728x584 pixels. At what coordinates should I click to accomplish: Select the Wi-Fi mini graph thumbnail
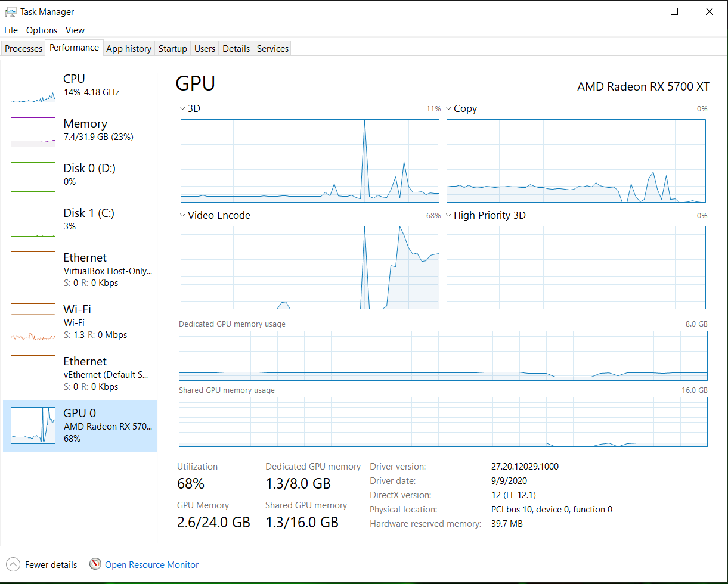pos(33,322)
